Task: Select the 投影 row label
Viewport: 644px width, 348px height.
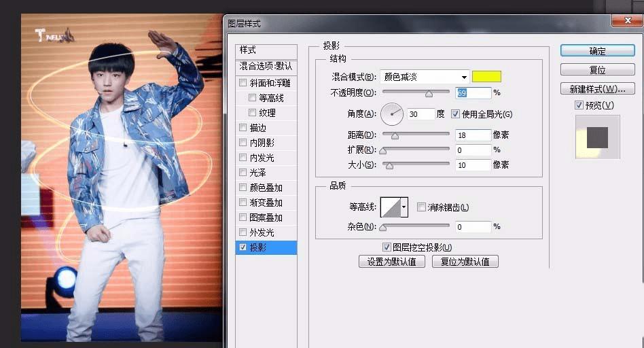Action: pyautogui.click(x=258, y=247)
